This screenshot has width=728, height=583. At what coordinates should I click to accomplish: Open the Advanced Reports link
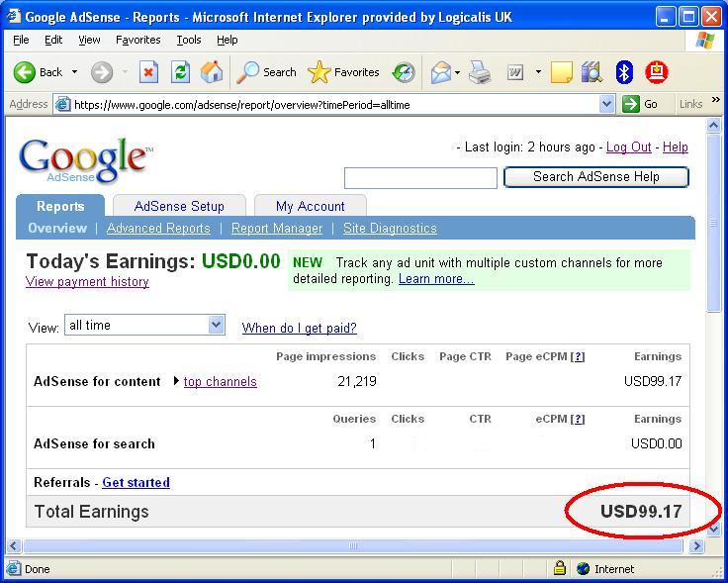(x=158, y=228)
